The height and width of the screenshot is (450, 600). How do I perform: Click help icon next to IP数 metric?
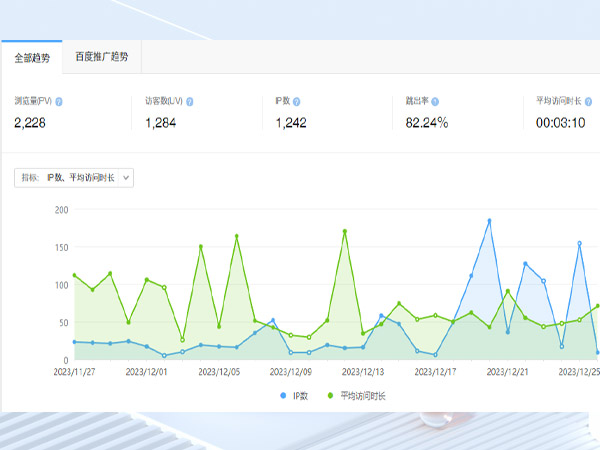[297, 102]
